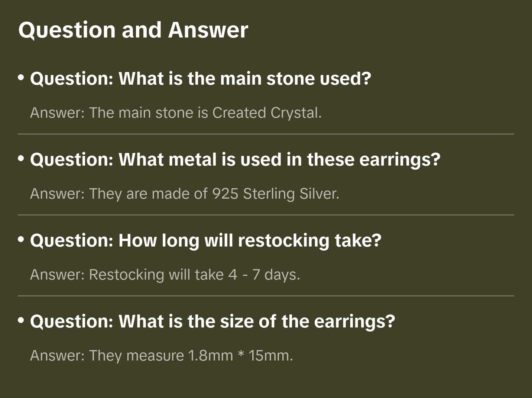Viewport: 532px width, 398px height.
Task: Open the question about metal used in earrings
Action: (x=235, y=159)
